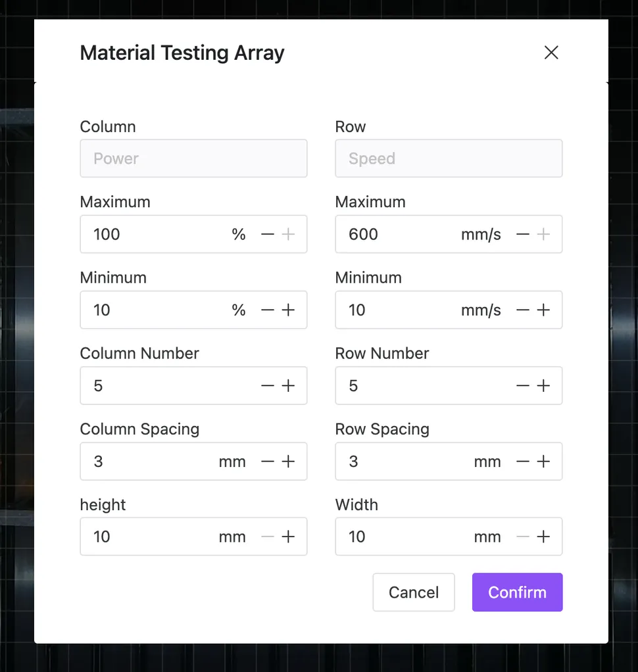Screen dimensions: 638x672
Task: Decrease the Row Spacing
Action: click(x=523, y=462)
